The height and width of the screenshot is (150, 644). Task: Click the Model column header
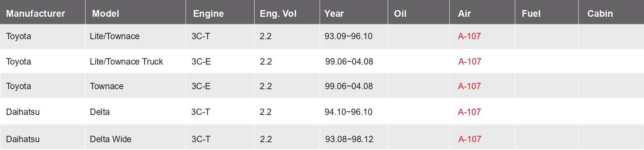(x=105, y=14)
